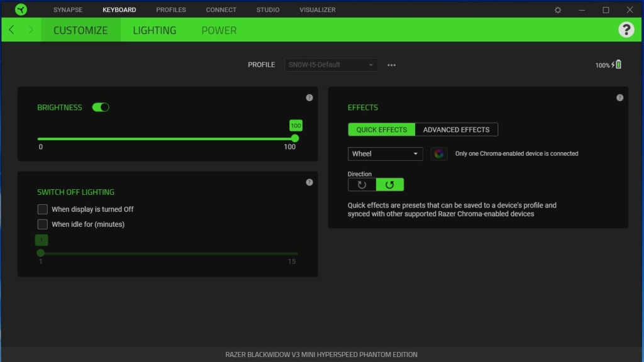644x362 pixels.
Task: Open the large Help question mark
Action: (x=626, y=30)
